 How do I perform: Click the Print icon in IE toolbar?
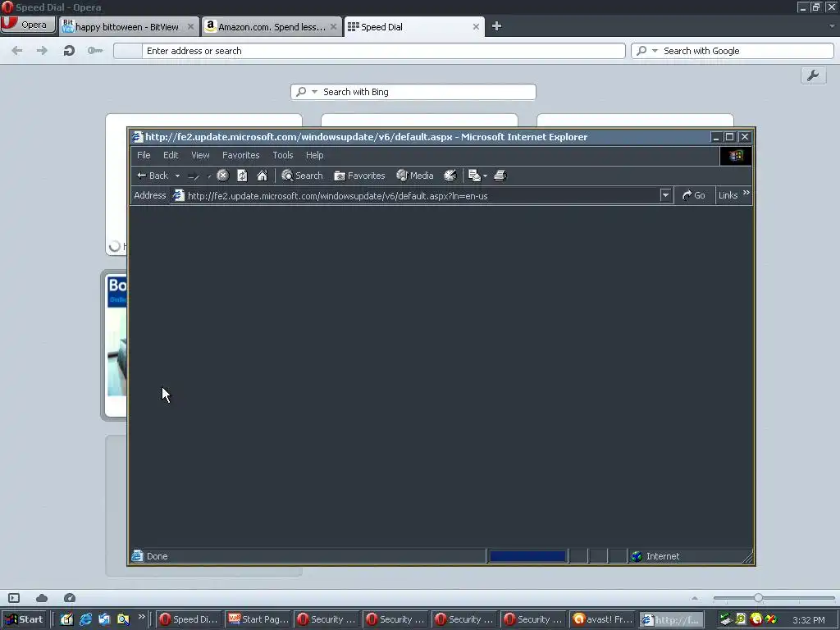[500, 176]
